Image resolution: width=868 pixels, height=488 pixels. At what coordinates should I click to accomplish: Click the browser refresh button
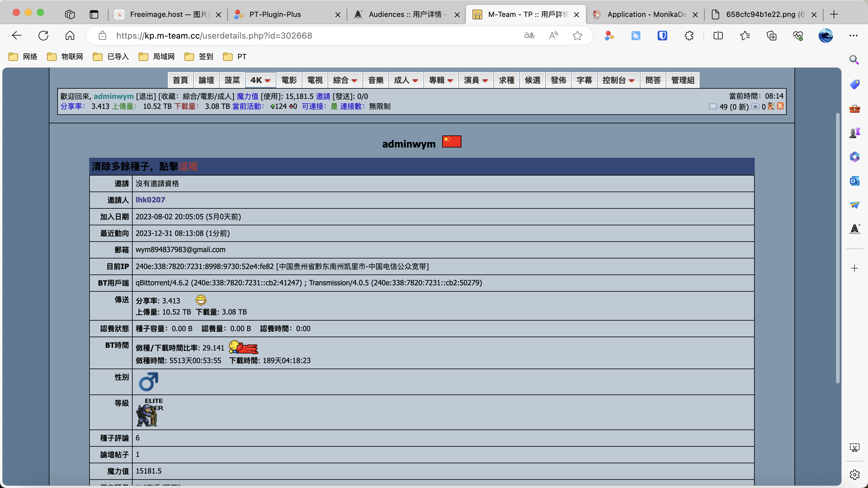coord(43,35)
